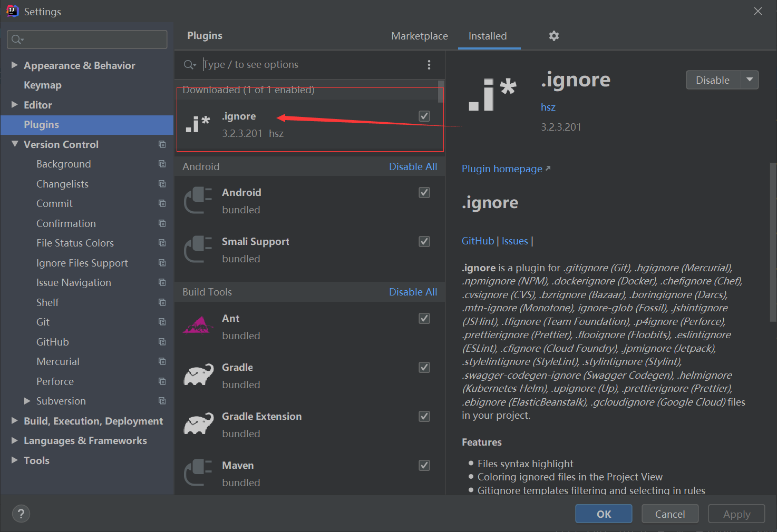777x532 pixels.
Task: Click the .ignore plugin icon in the list
Action: (198, 124)
